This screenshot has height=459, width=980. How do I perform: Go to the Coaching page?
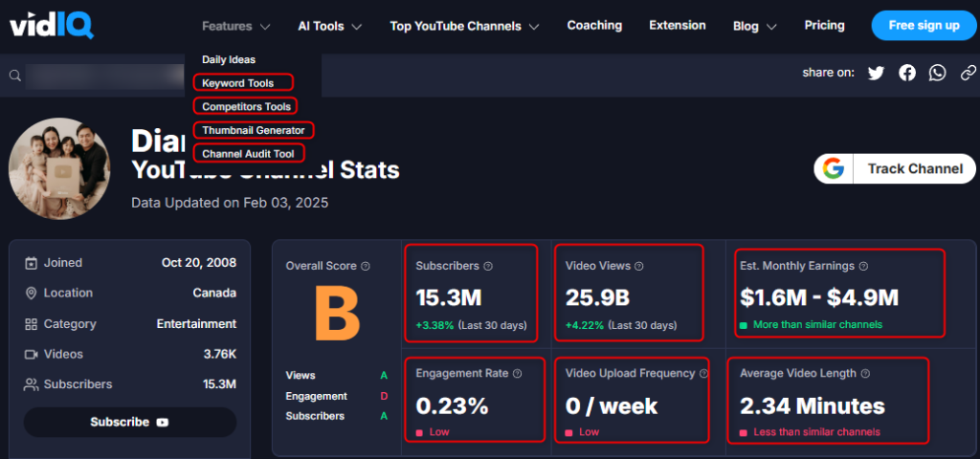[594, 26]
